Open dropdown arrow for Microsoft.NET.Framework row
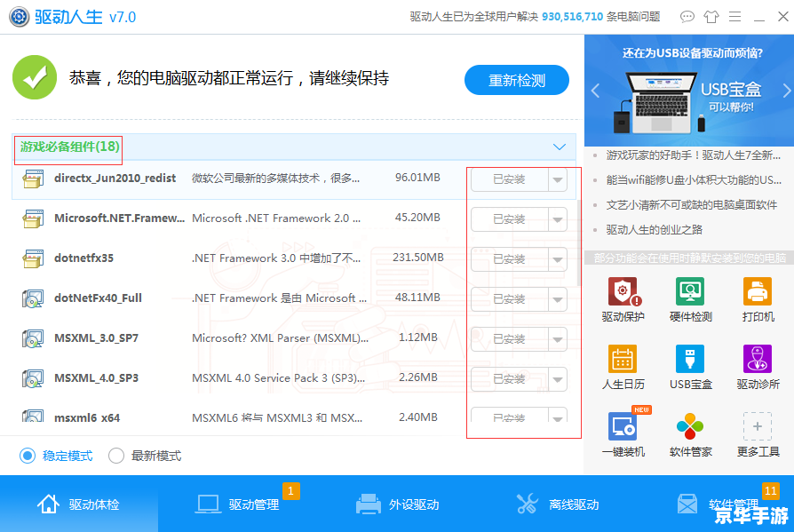This screenshot has width=794, height=532. click(x=558, y=219)
